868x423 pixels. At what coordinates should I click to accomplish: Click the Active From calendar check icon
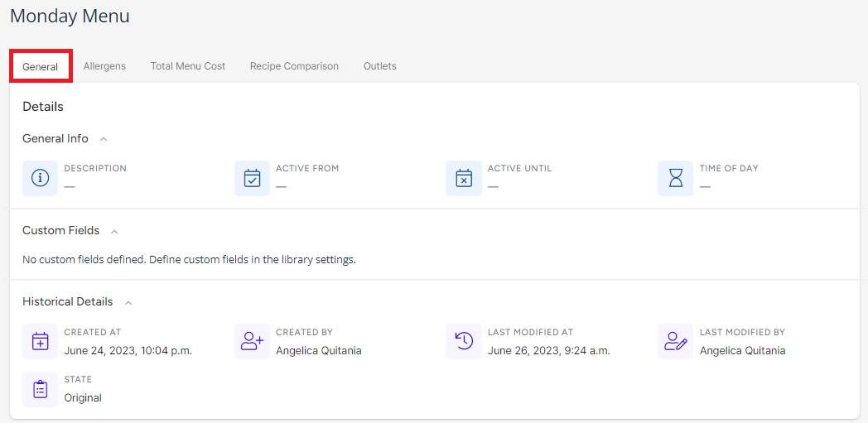pyautogui.click(x=252, y=178)
